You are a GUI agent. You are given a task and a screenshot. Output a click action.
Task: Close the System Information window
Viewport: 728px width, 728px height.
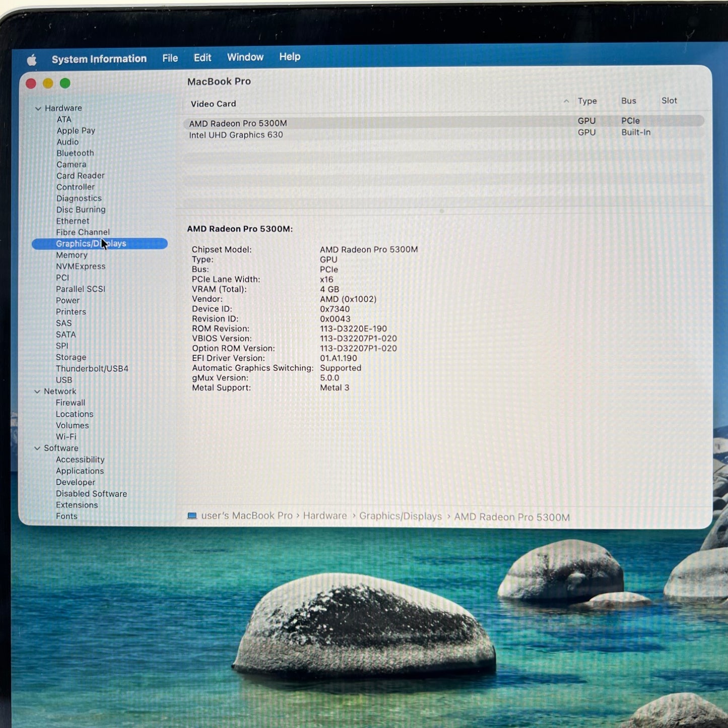point(31,84)
